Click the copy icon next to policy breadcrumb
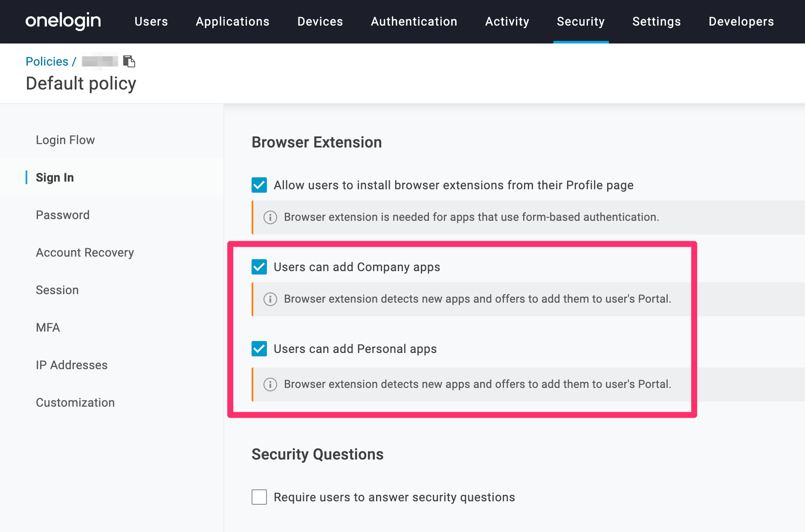The image size is (805, 532). (129, 61)
